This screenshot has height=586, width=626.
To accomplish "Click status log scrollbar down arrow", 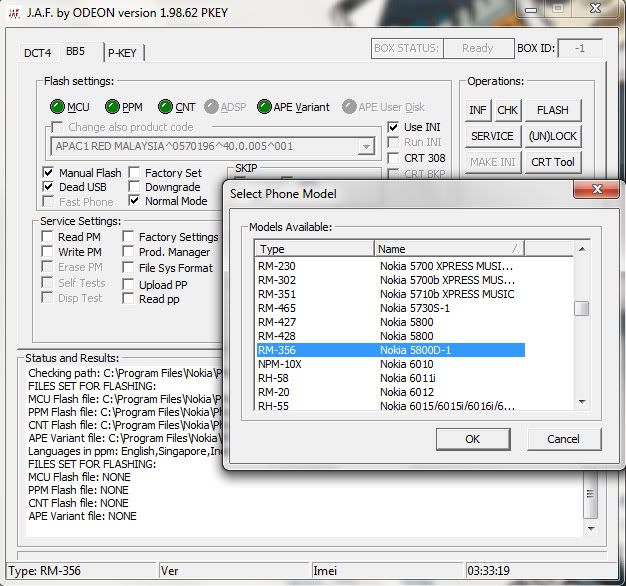I will click(591, 529).
